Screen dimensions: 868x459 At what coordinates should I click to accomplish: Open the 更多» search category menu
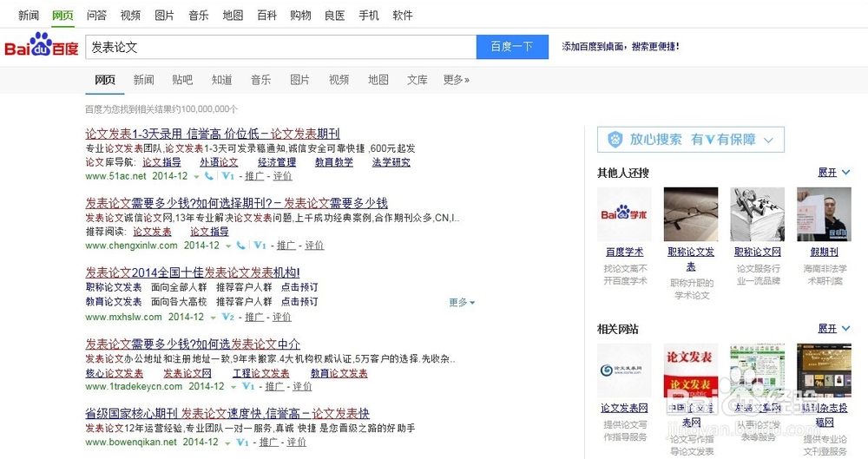pyautogui.click(x=457, y=80)
